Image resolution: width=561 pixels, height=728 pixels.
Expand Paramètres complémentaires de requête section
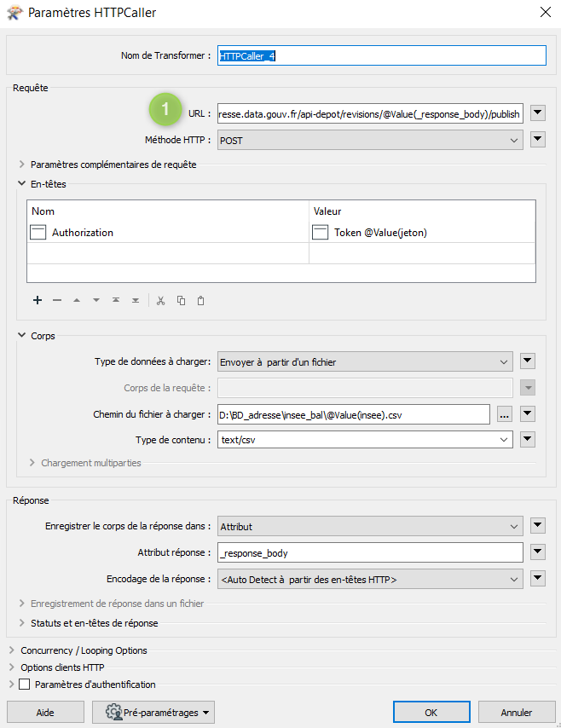pyautogui.click(x=21, y=165)
